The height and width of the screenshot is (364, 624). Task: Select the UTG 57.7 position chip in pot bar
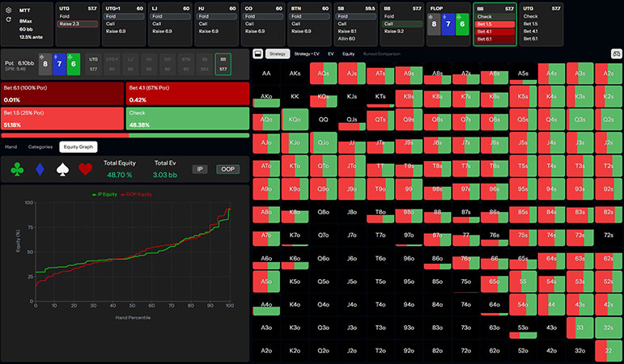point(94,63)
